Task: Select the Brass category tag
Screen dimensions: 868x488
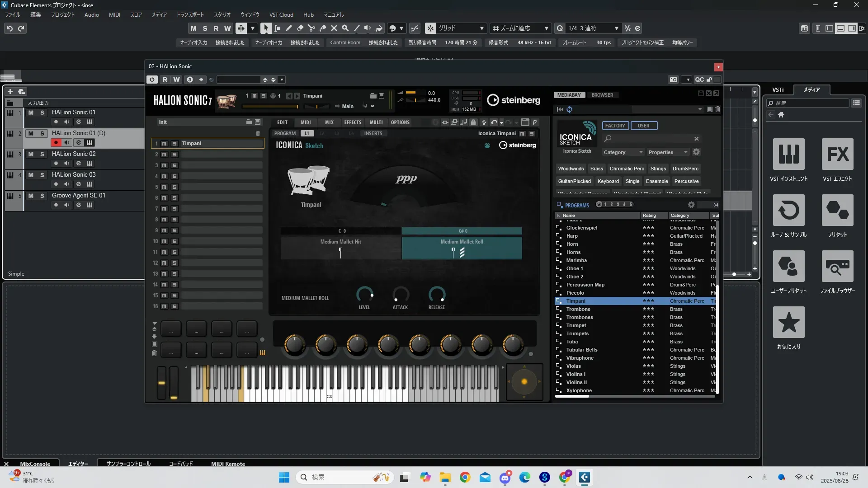Action: pos(596,169)
